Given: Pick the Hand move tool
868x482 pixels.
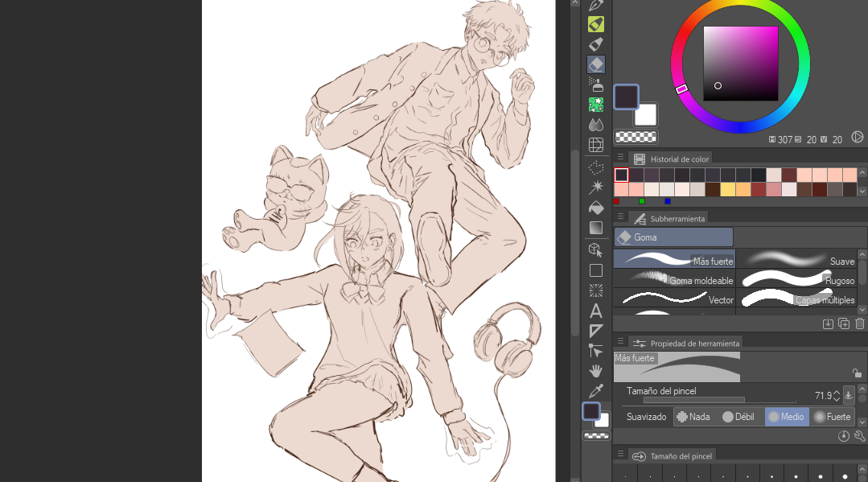Looking at the screenshot, I should pos(596,371).
